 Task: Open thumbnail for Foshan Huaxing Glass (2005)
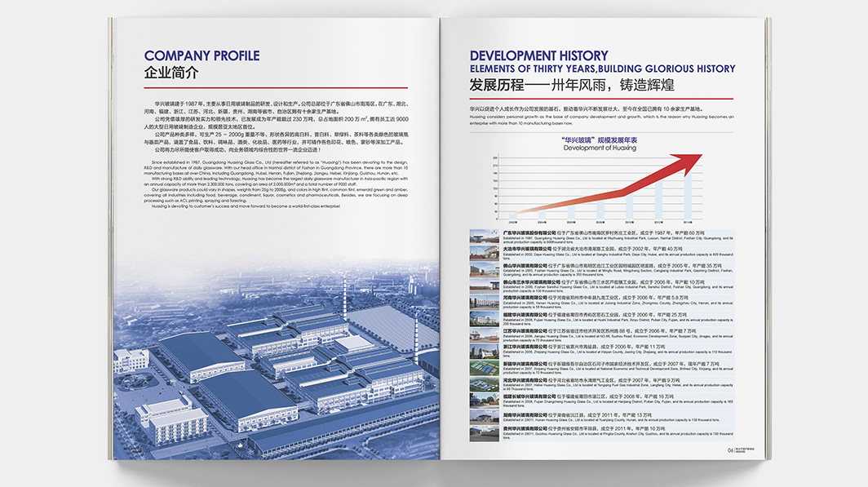pos(485,269)
